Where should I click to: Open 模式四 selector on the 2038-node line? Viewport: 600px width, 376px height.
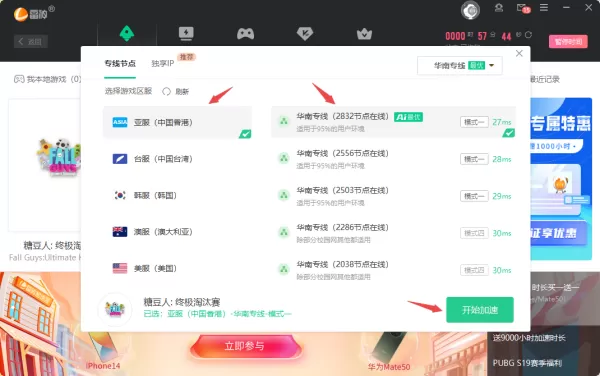474,270
